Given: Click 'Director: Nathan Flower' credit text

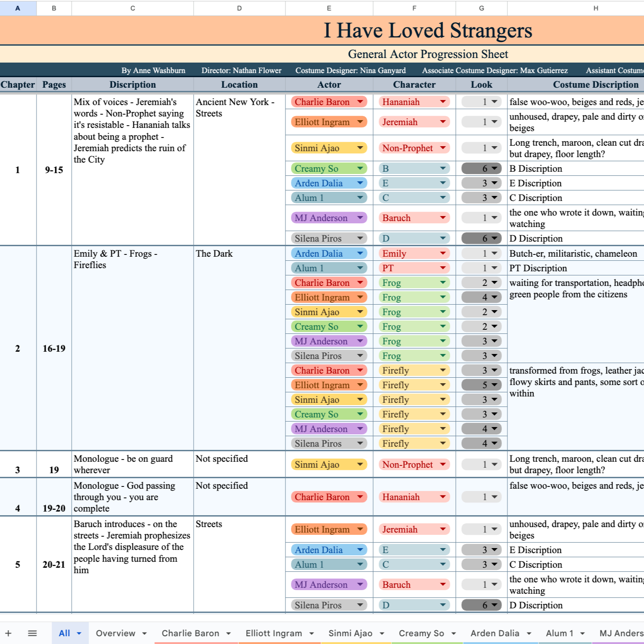Looking at the screenshot, I should tap(241, 70).
